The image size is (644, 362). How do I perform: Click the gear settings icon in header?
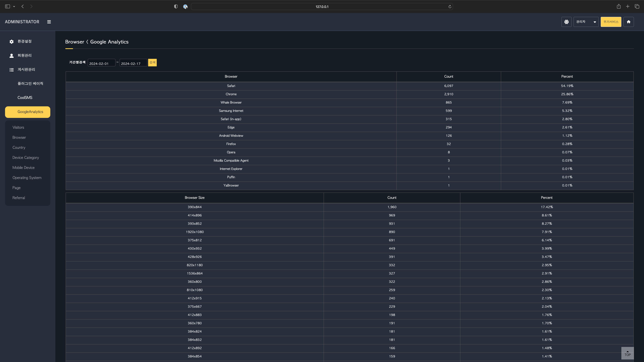pos(566,22)
